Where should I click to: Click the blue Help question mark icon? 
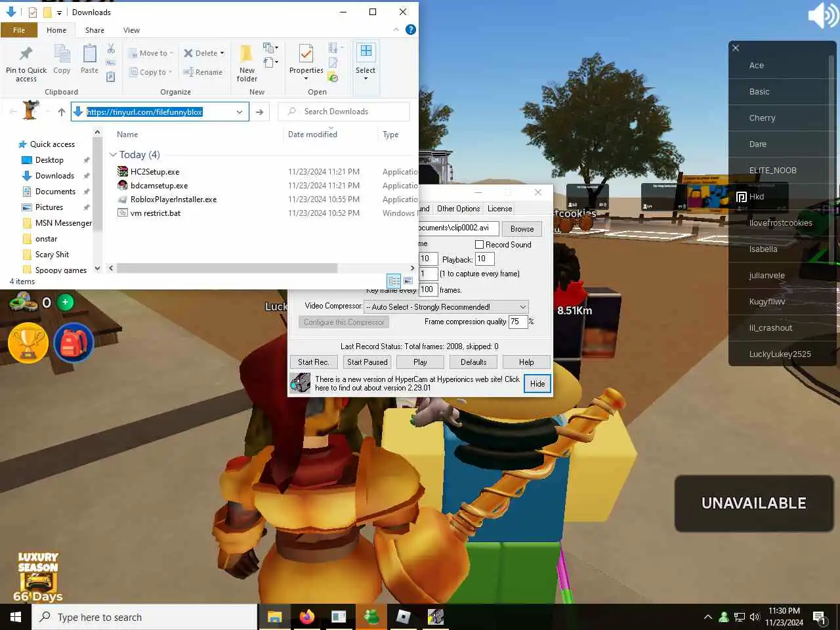point(411,30)
